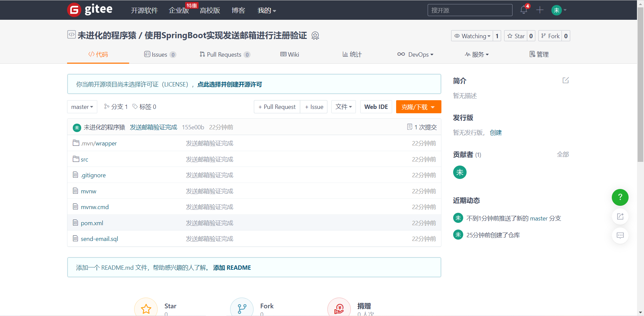Open the 统计 tab
Screen dimensions: 644x316
352,54
